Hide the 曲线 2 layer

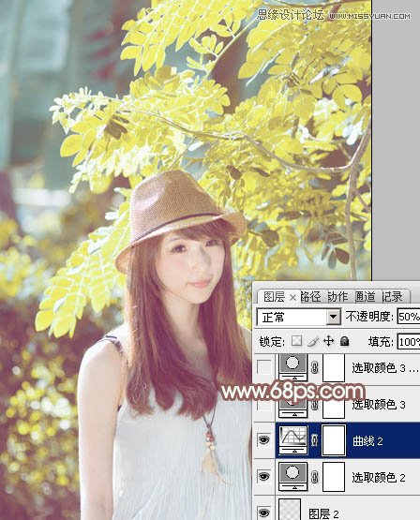tap(264, 440)
